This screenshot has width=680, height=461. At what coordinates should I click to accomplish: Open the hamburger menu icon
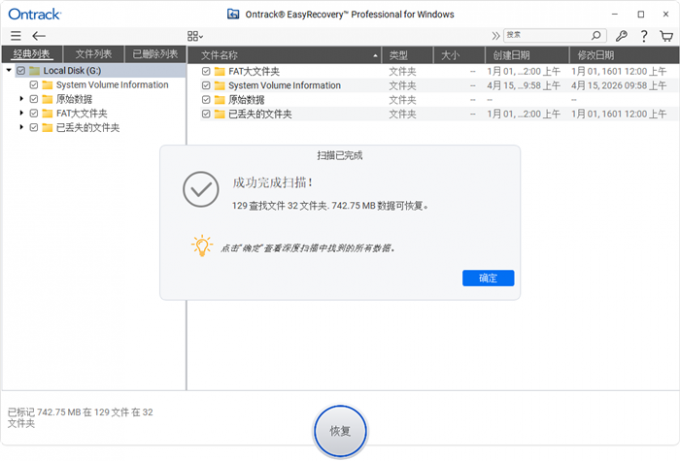click(16, 36)
